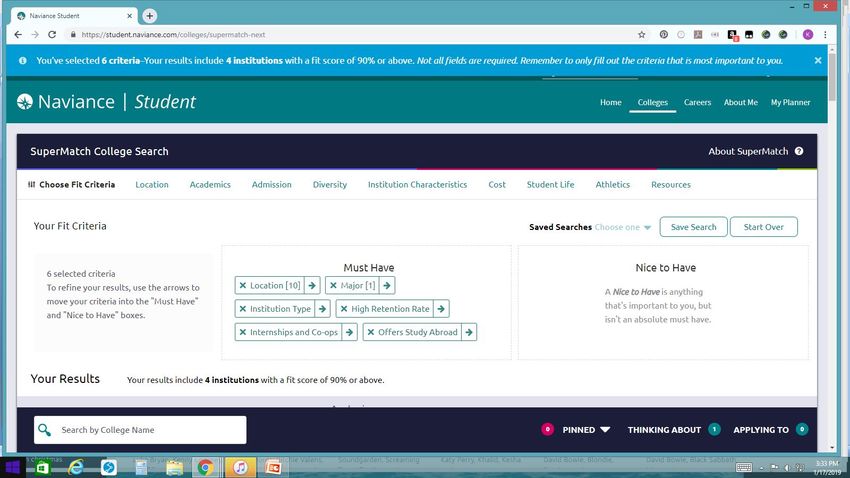850x478 pixels.
Task: Remove the Internships and Co-ops criterion
Action: pos(243,332)
